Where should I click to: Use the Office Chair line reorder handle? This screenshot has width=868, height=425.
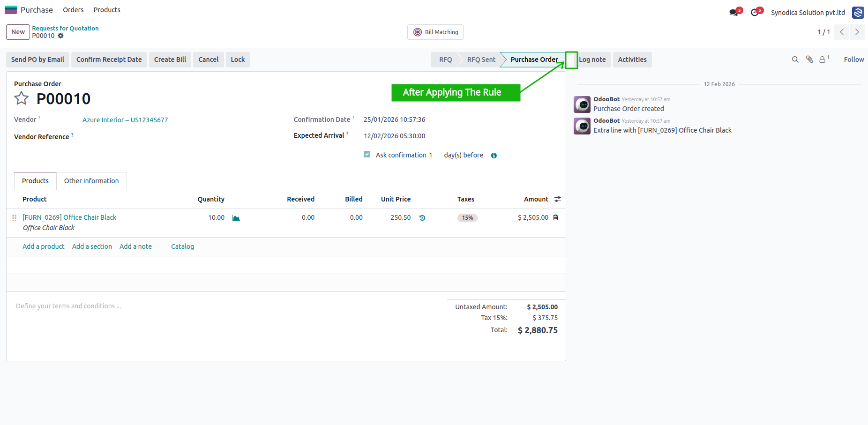[14, 218]
